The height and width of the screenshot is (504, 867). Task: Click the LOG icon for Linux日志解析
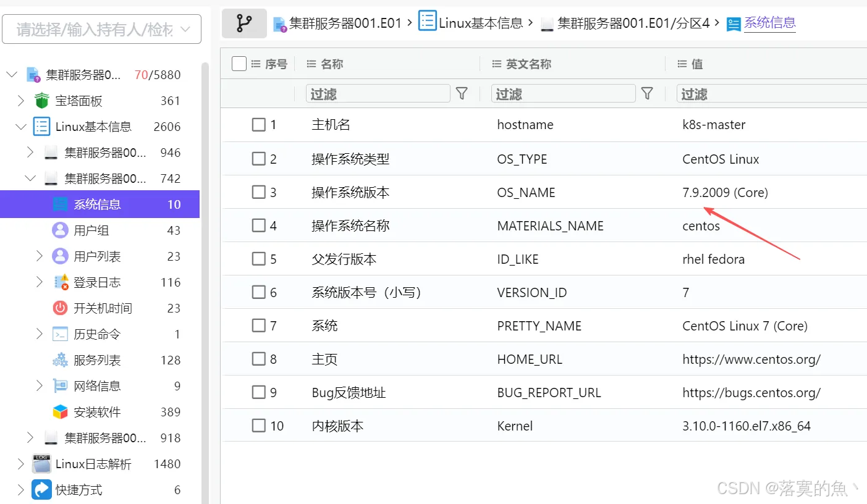click(41, 464)
